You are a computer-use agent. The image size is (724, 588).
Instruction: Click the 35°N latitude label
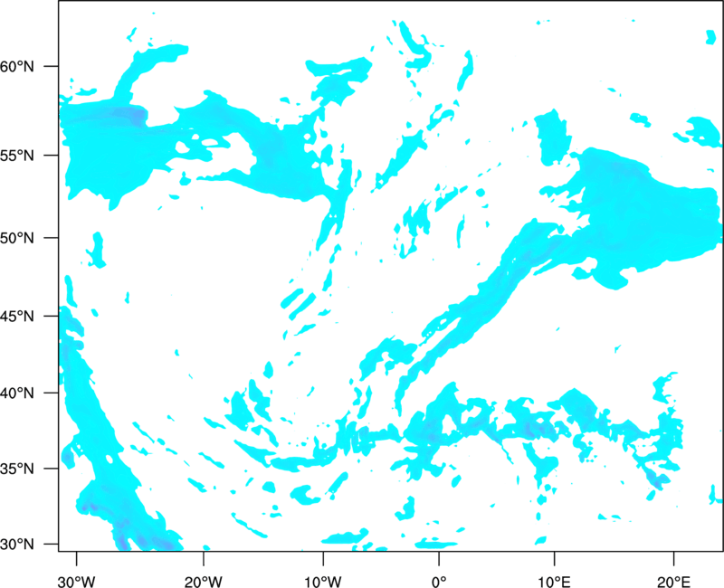[17, 469]
